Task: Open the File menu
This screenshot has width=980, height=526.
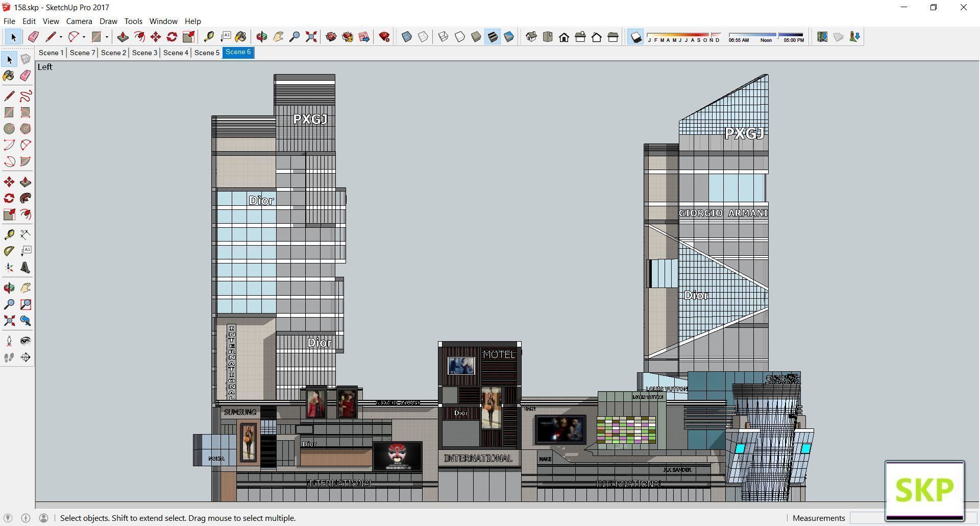Action: pos(9,21)
